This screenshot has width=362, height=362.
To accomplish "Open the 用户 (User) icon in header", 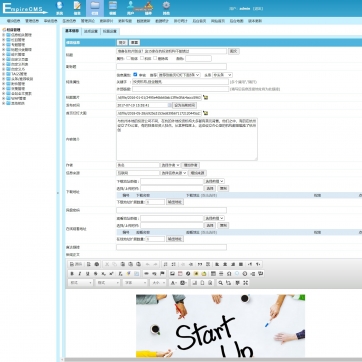I will pyautogui.click(x=130, y=8).
